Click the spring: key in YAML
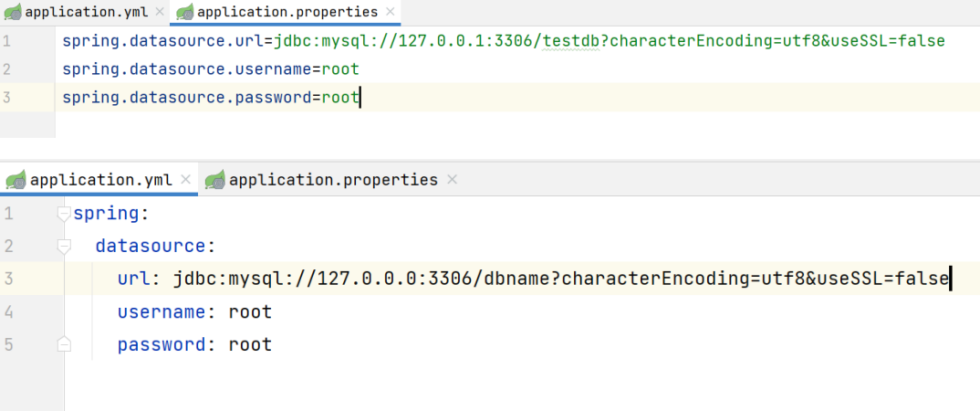 (x=111, y=214)
